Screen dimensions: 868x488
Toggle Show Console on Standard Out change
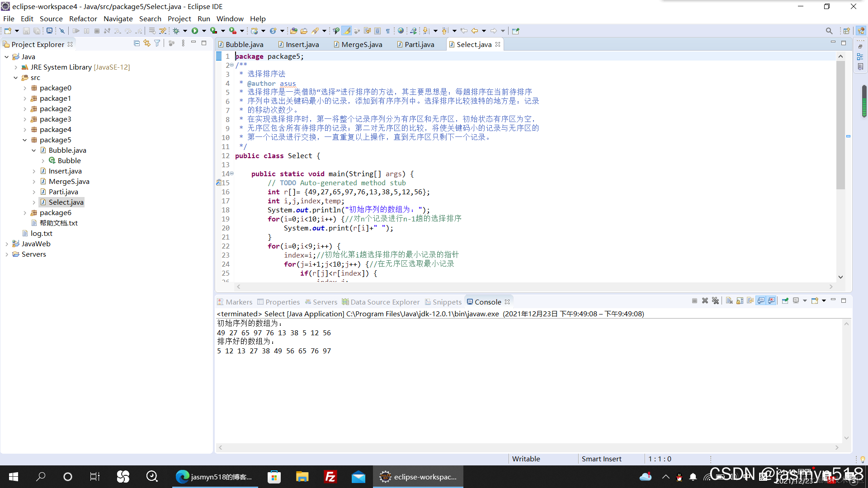click(761, 301)
